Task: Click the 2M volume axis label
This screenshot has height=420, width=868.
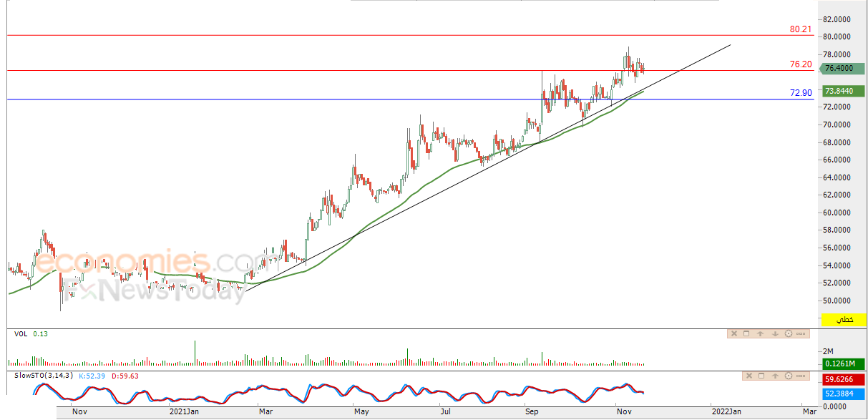Action: [x=828, y=351]
